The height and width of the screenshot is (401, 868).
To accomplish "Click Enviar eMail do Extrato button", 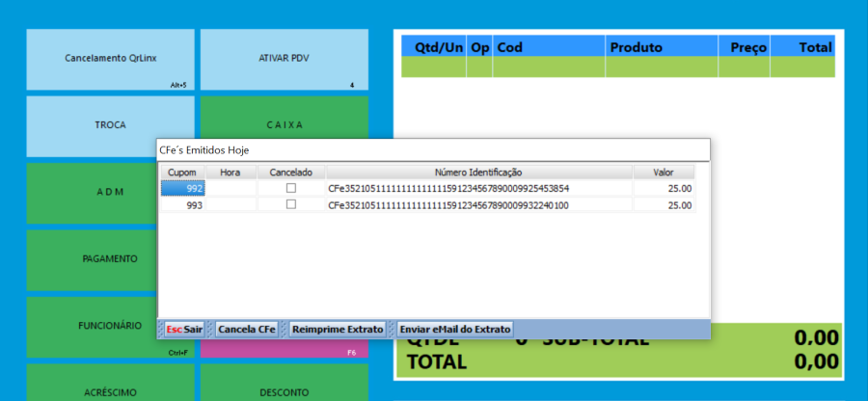I will [x=455, y=329].
